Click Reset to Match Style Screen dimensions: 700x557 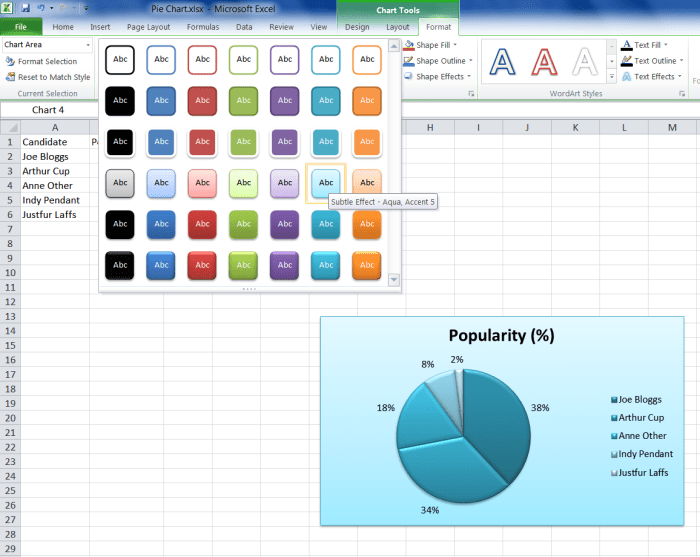pos(48,77)
